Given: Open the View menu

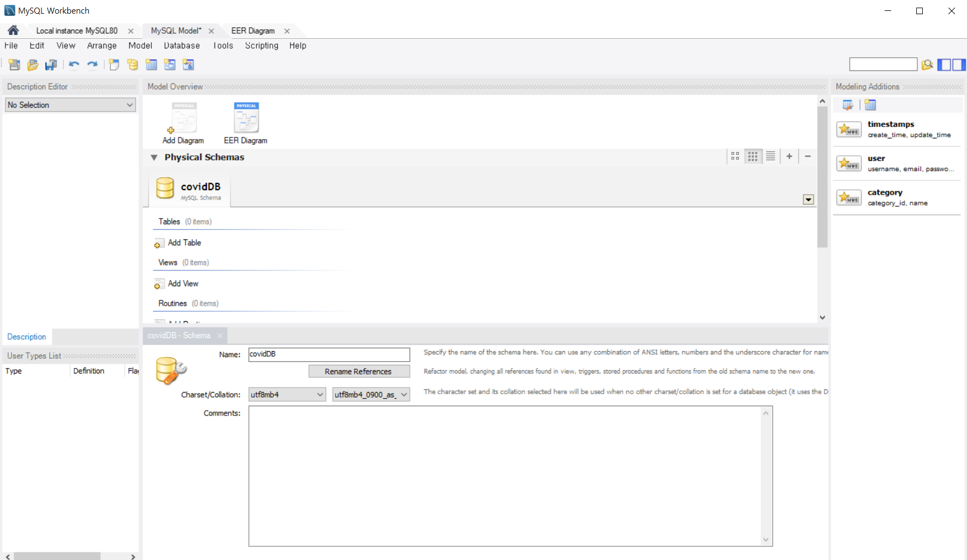Looking at the screenshot, I should pyautogui.click(x=66, y=46).
